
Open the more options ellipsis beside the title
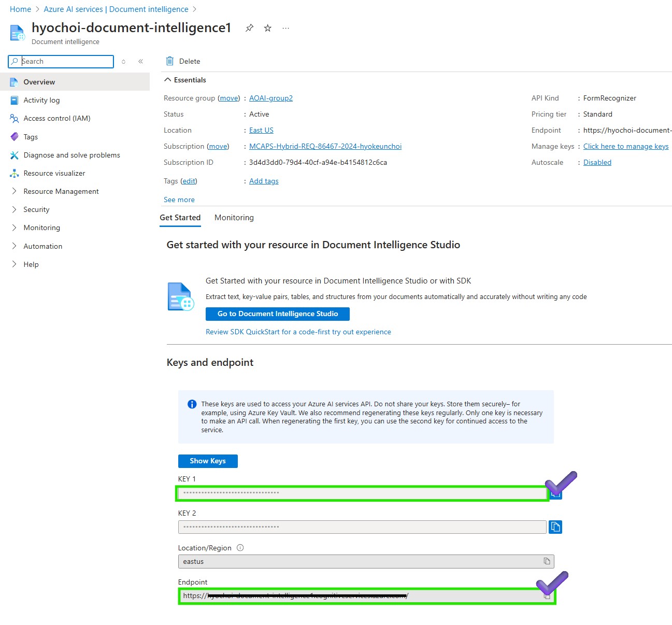(x=286, y=28)
